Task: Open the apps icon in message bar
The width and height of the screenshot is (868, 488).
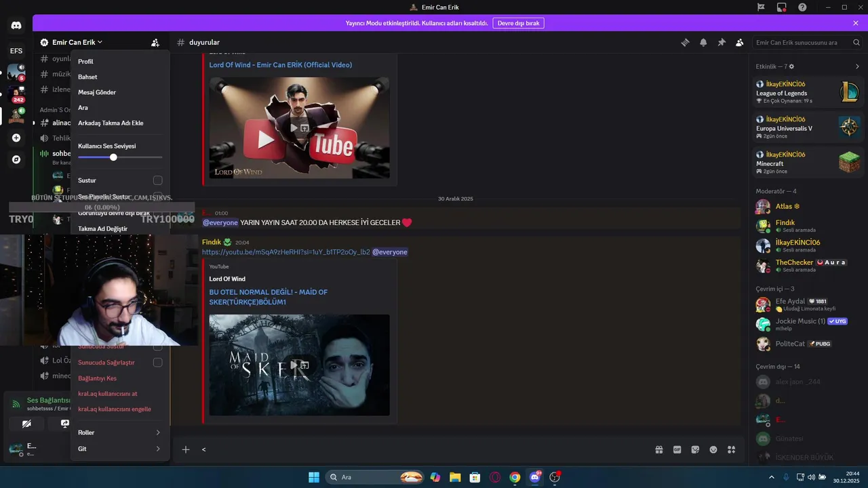Action: 732,449
